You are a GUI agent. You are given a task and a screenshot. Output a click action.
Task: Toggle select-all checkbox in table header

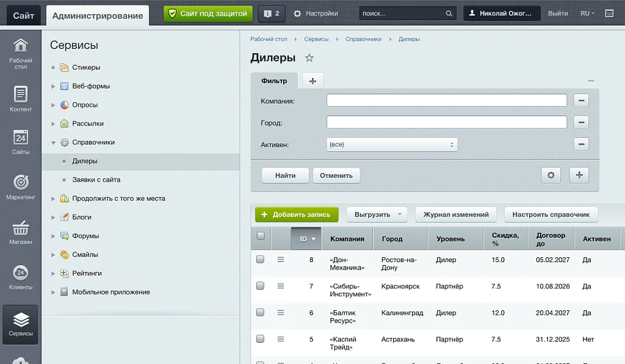tap(261, 236)
